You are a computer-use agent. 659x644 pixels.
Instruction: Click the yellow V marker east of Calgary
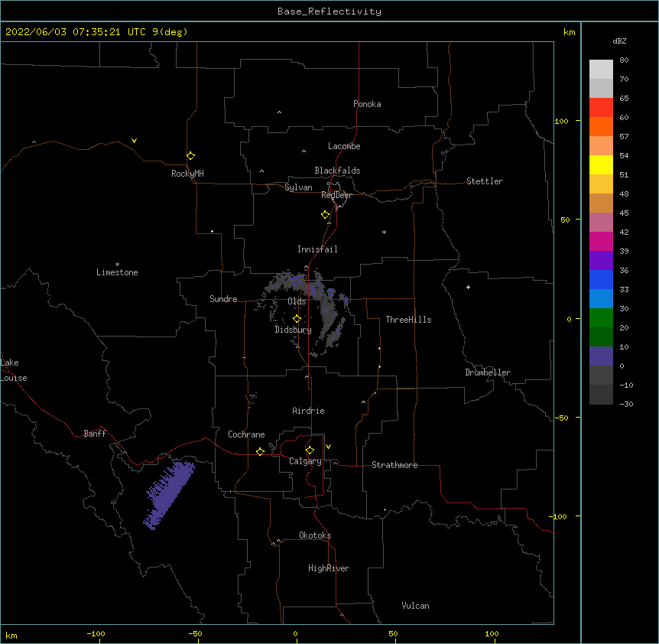click(328, 447)
